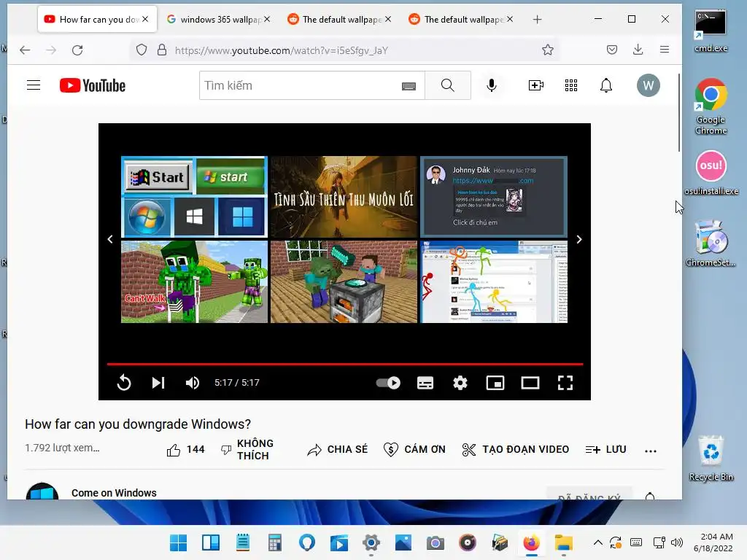Screen dimensions: 747x560
Task: Click the search magnifier button
Action: [x=447, y=86]
